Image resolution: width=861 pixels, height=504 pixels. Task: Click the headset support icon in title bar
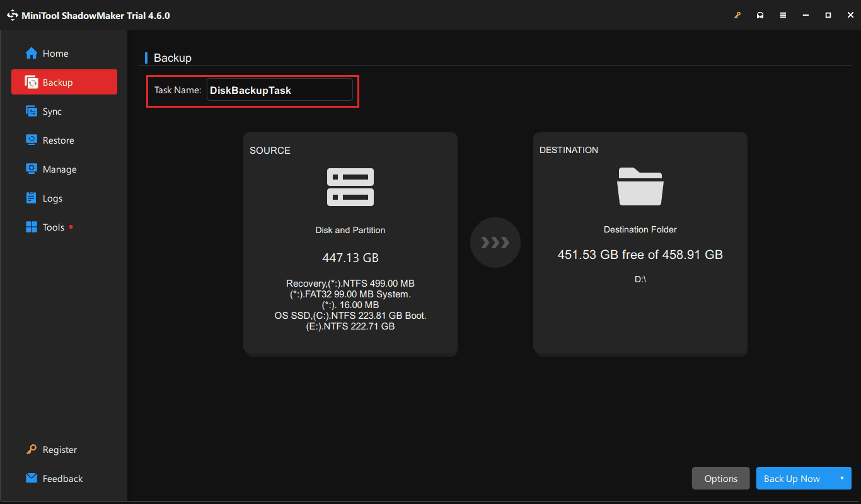760,15
